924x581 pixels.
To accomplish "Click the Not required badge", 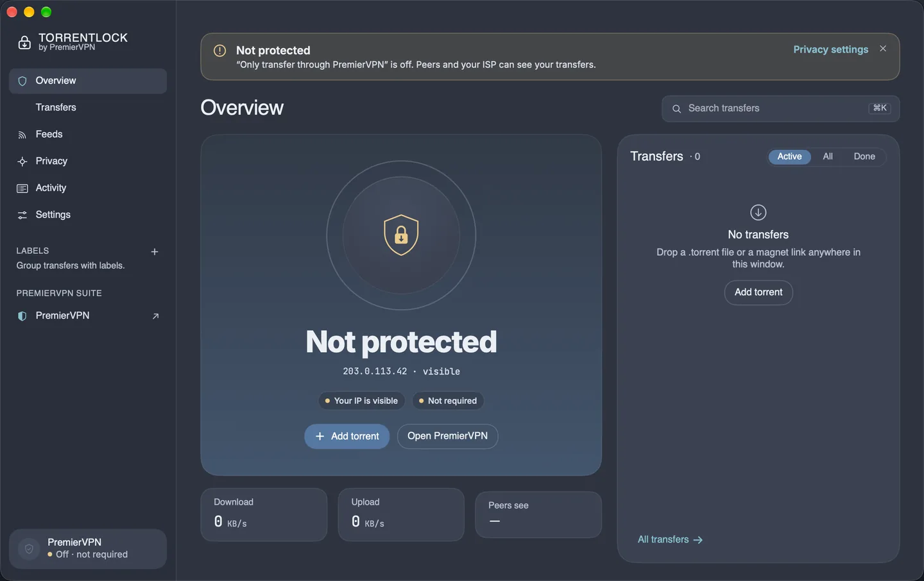I will tap(448, 401).
